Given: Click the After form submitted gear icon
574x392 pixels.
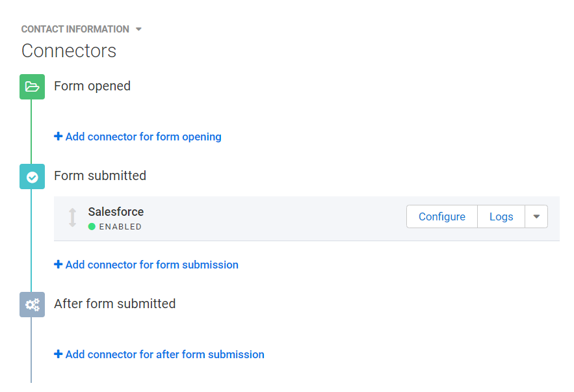Looking at the screenshot, I should pos(32,304).
